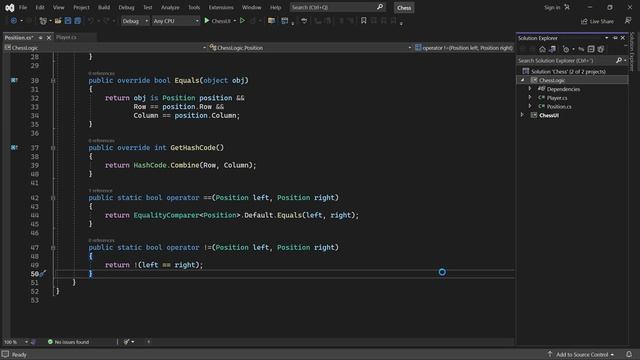The height and width of the screenshot is (360, 640).
Task: Click the feedback icon right of Live Share
Action: click(x=628, y=20)
